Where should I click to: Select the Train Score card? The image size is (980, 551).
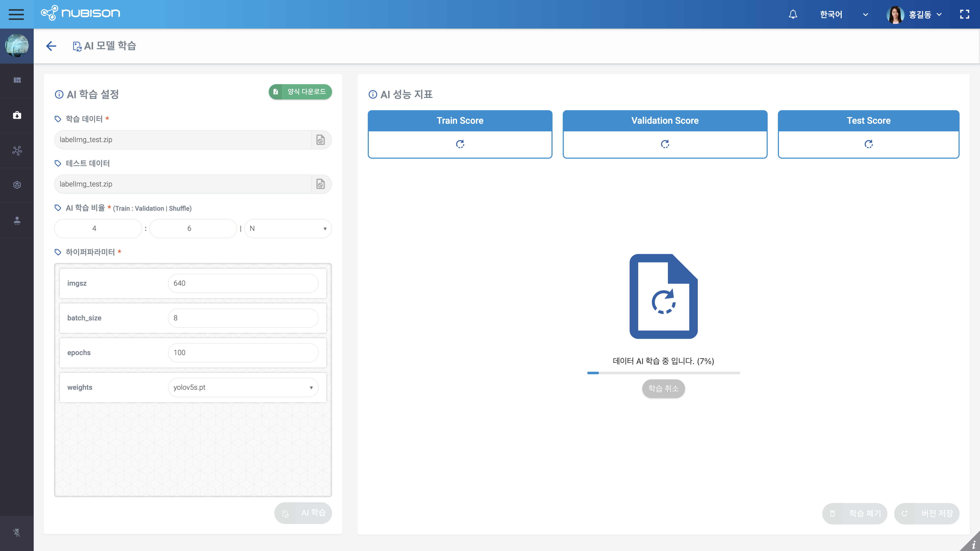pyautogui.click(x=460, y=134)
